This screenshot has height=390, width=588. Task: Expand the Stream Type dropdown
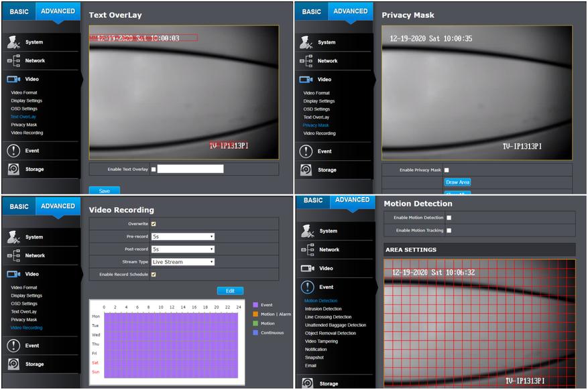(183, 262)
